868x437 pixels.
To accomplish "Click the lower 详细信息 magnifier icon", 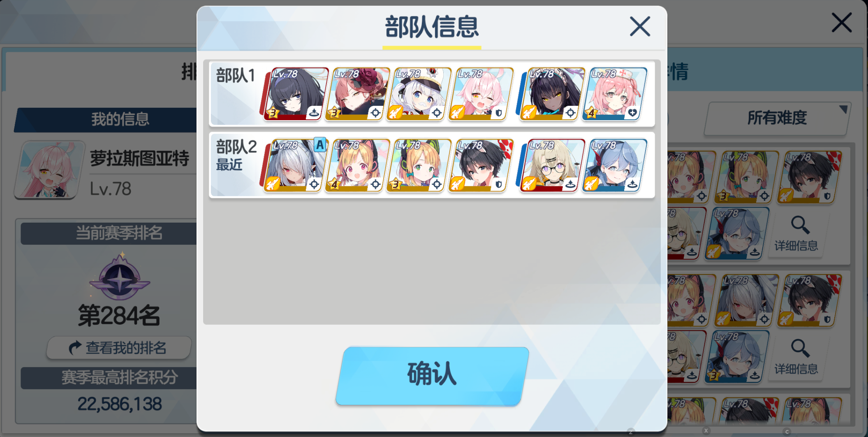I will [800, 349].
